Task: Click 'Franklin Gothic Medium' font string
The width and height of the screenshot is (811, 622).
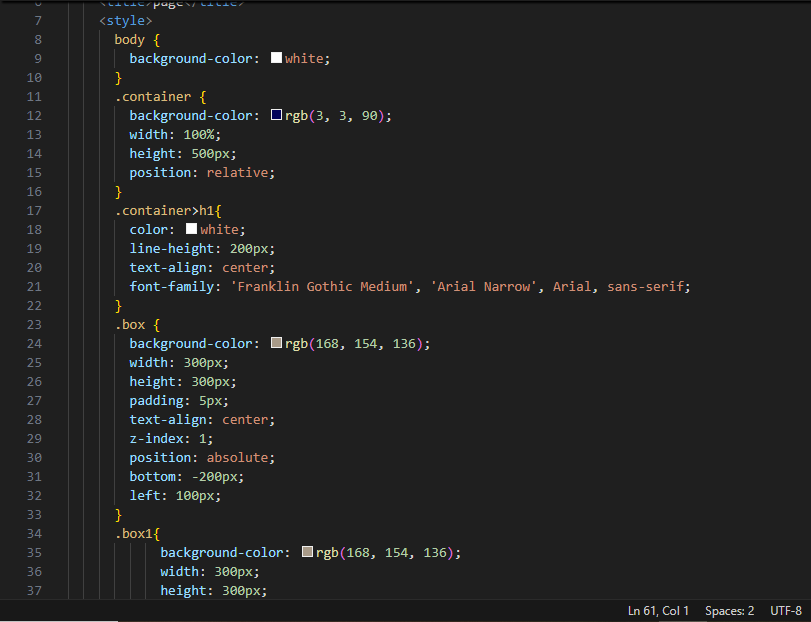Action: [x=322, y=286]
